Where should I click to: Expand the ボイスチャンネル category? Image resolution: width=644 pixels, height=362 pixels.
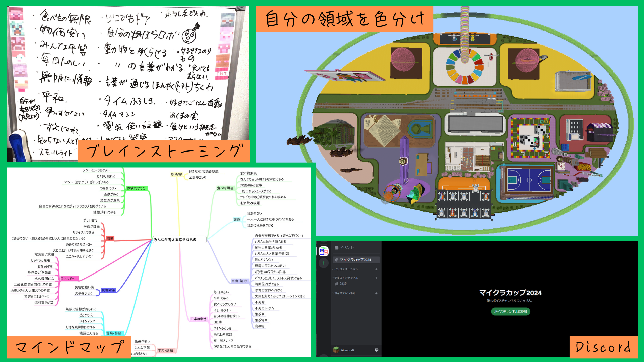(x=344, y=293)
